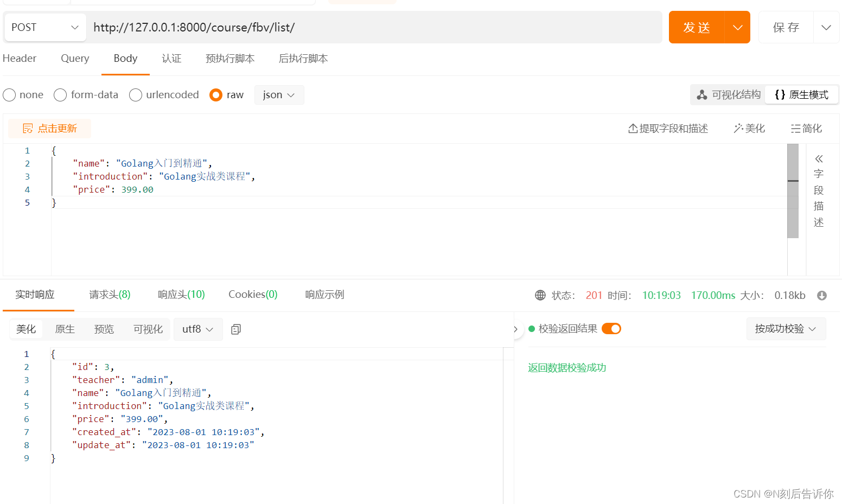The image size is (842, 504).
Task: Open the json format dropdown
Action: [279, 95]
